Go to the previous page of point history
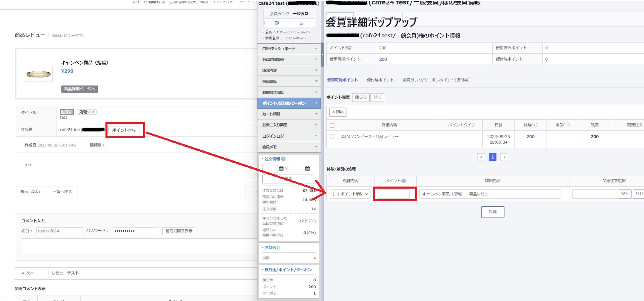The width and height of the screenshot is (644, 301). coord(481,157)
